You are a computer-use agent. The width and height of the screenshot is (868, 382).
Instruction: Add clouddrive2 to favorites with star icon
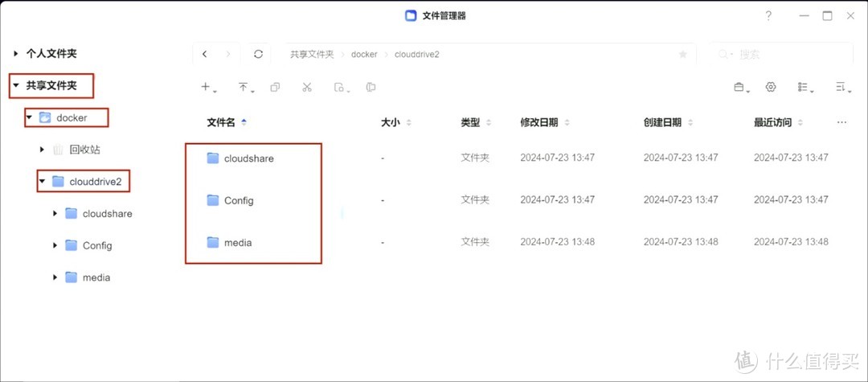683,54
